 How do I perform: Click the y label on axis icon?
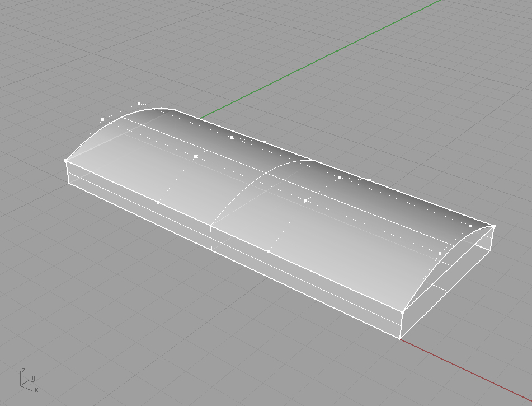pyautogui.click(x=34, y=378)
